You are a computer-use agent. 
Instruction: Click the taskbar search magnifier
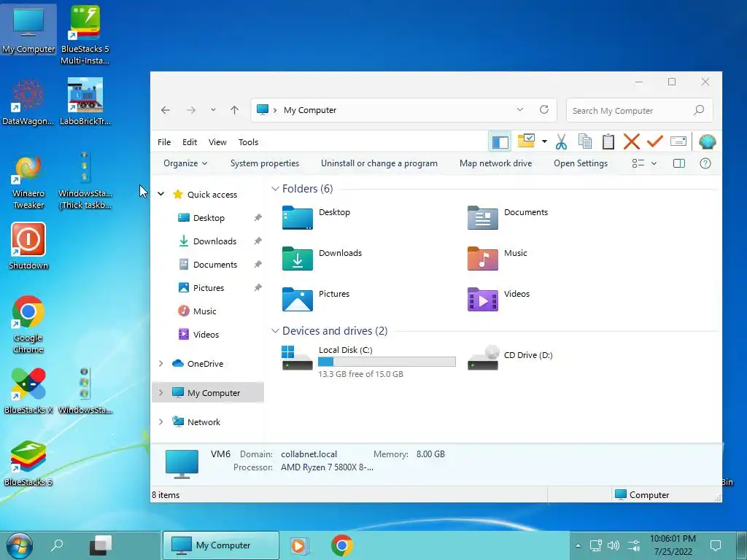(x=57, y=545)
